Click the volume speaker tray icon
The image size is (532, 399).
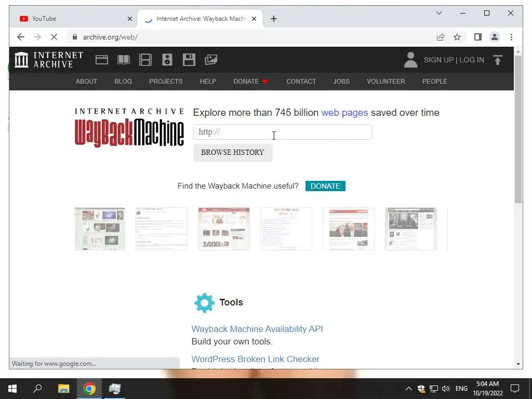446,389
